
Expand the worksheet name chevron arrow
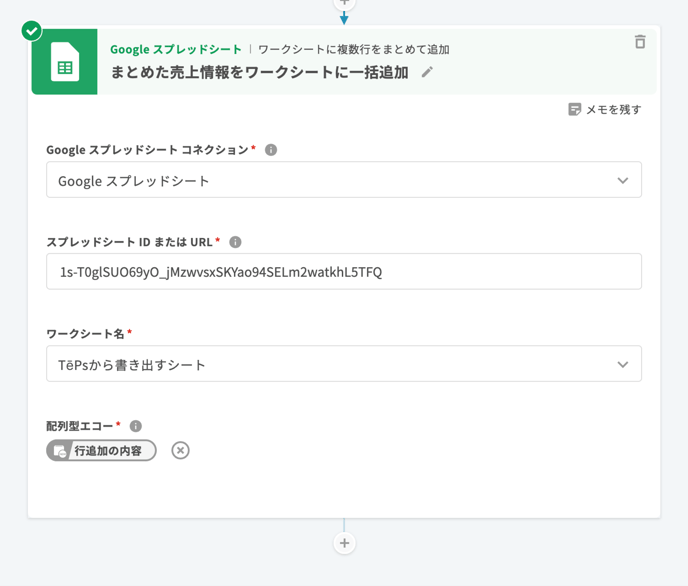[622, 365]
